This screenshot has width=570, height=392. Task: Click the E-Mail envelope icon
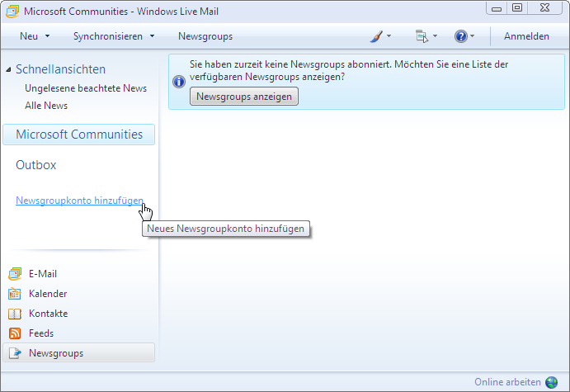pyautogui.click(x=15, y=274)
